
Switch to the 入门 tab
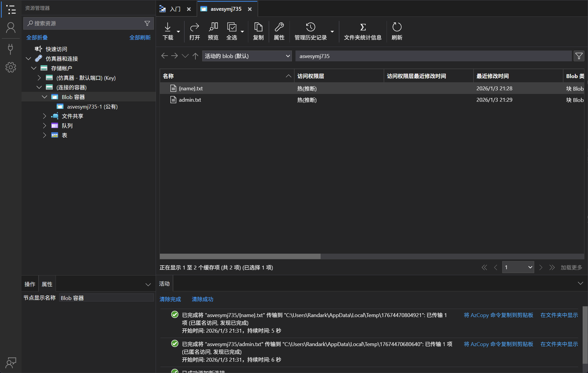pos(175,9)
